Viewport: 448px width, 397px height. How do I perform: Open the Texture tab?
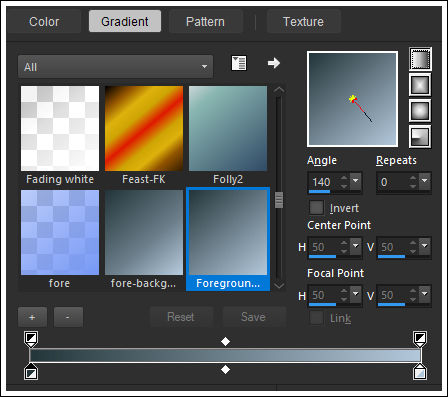303,22
